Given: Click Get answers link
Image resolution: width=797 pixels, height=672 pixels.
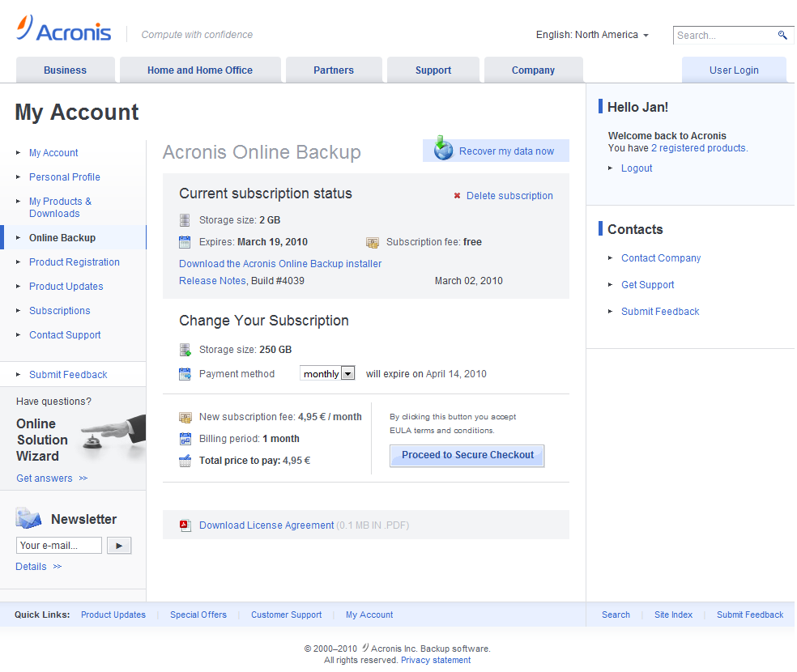Looking at the screenshot, I should pyautogui.click(x=45, y=478).
